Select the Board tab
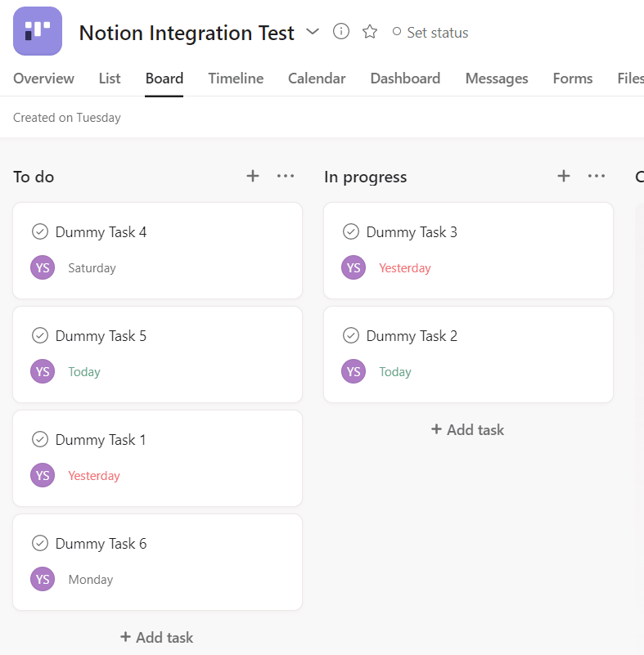644x655 pixels. [164, 79]
